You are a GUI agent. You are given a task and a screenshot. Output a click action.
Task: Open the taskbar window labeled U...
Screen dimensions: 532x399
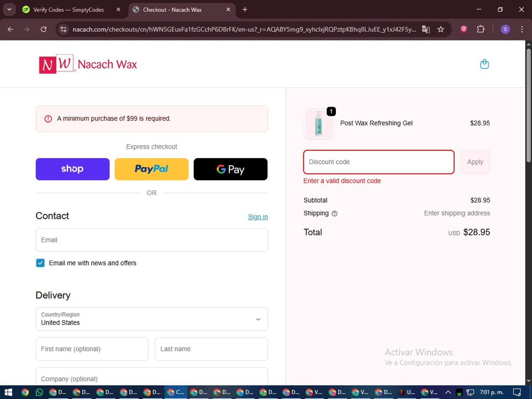406,392
